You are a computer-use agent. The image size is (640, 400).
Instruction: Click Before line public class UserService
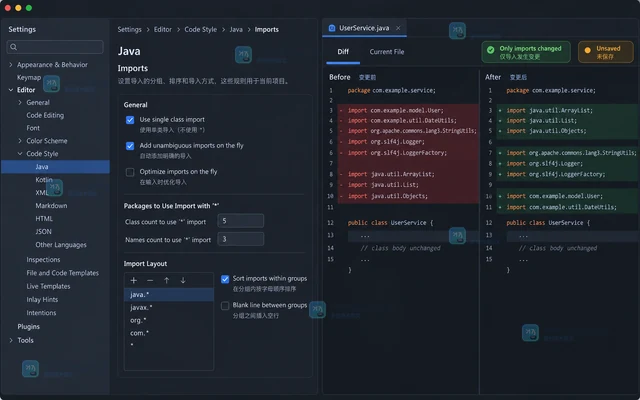click(390, 223)
